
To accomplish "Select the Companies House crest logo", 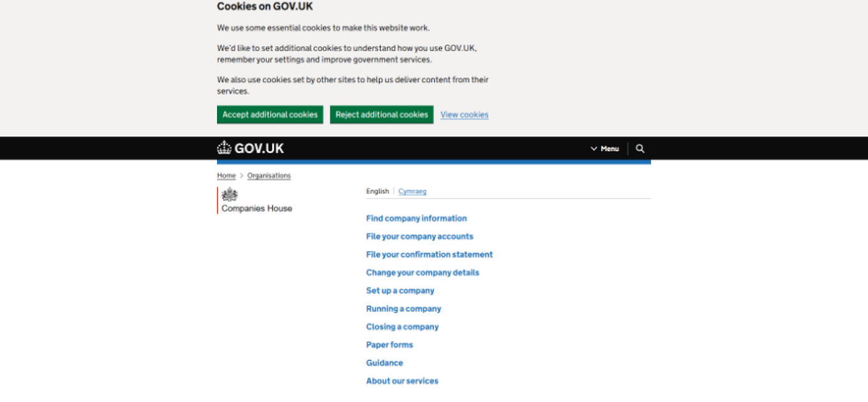I will (229, 193).
